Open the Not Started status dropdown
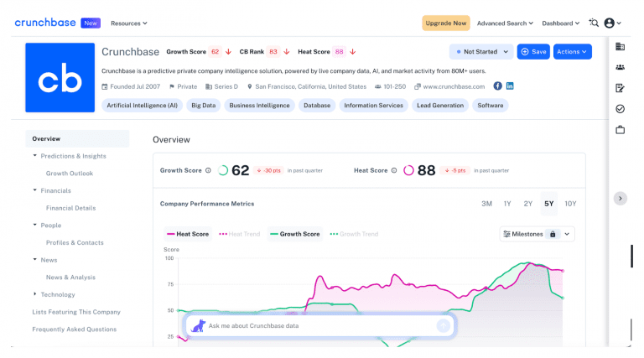This screenshot has width=644, height=358. pos(481,52)
